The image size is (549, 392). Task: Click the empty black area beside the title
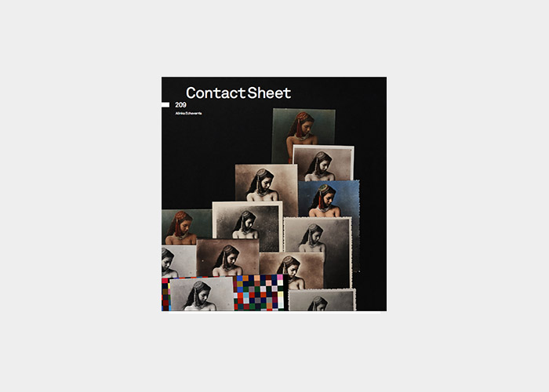[336, 93]
